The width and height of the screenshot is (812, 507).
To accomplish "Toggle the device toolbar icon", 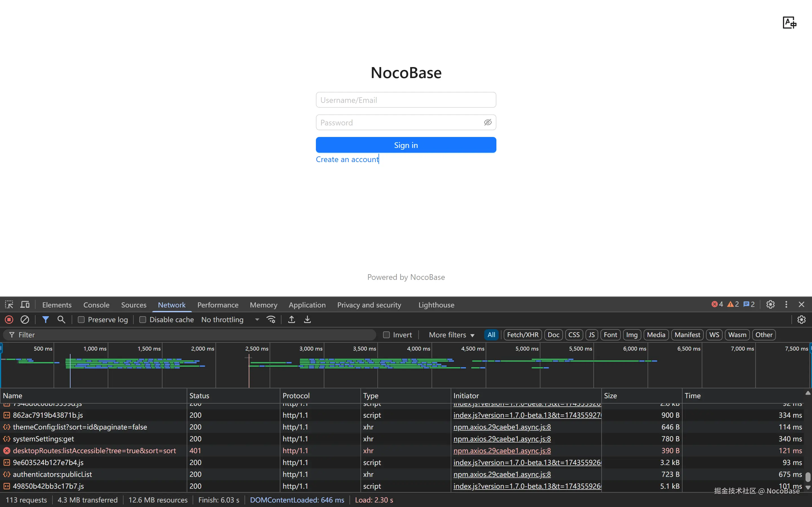I will click(25, 304).
